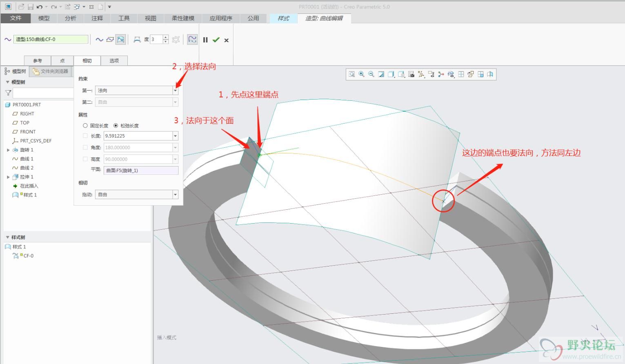The image size is (625, 364).
Task: Click the Repaint icon in graphics toolbar
Action: [x=381, y=74]
